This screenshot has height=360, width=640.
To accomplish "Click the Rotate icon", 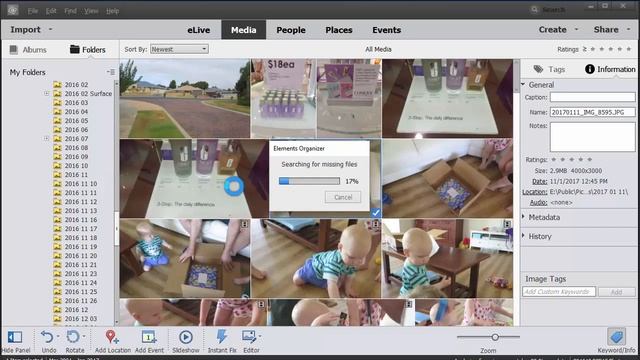I will 73,337.
